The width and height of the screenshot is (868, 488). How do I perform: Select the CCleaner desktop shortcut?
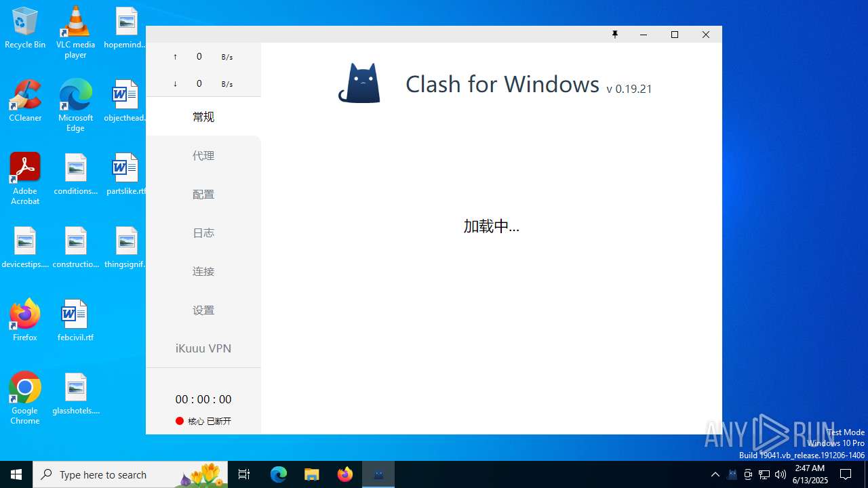tap(25, 101)
